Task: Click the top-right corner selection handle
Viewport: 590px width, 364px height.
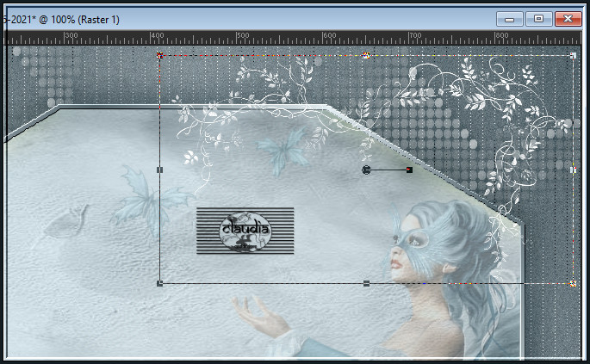Action: pyautogui.click(x=573, y=56)
